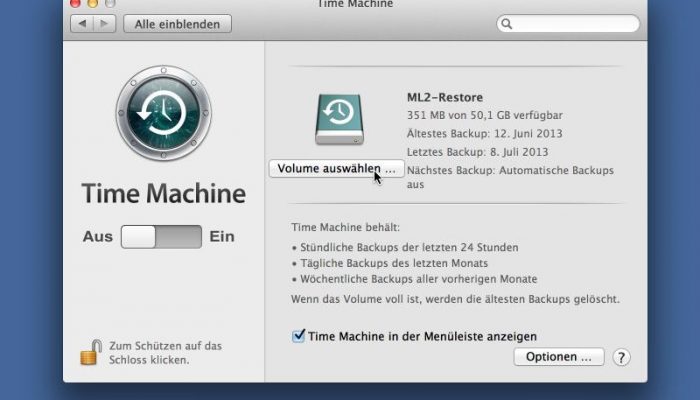Click the Wenn das Volume voll ist sentence
Image resolution: width=700 pixels, height=400 pixels.
coord(455,299)
